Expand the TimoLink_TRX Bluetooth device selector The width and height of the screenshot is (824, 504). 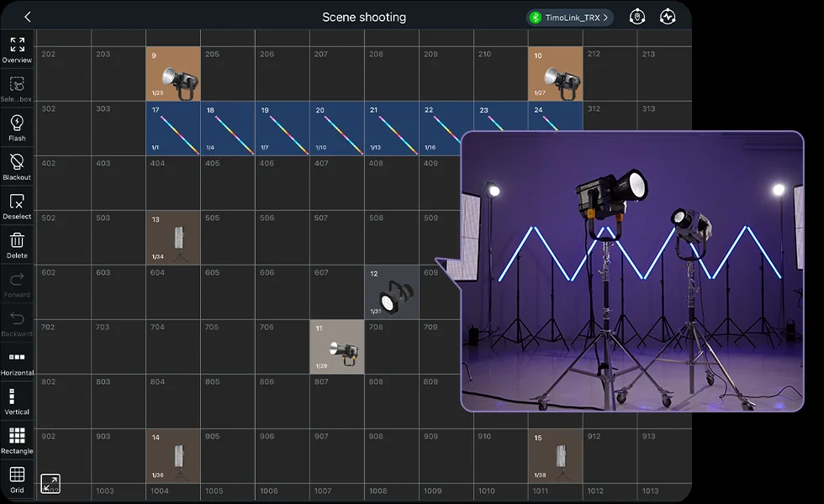pos(569,18)
